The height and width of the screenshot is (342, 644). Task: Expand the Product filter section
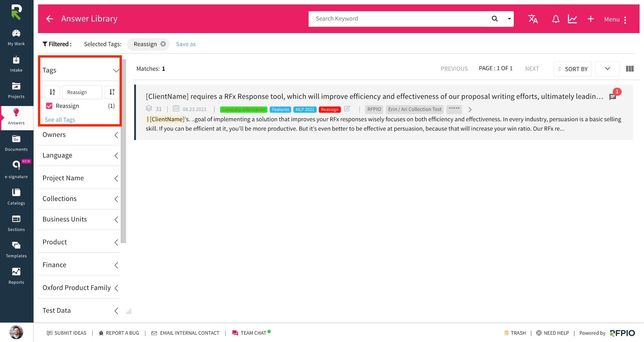tap(116, 242)
